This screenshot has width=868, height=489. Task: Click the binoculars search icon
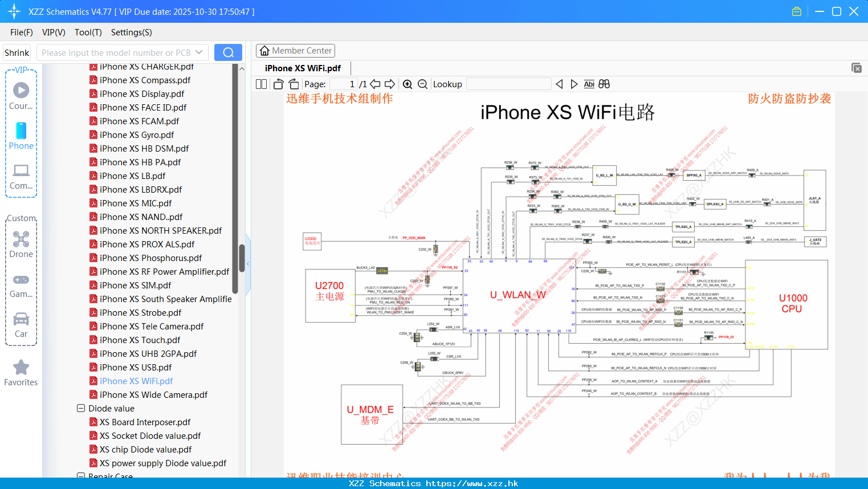pos(604,84)
